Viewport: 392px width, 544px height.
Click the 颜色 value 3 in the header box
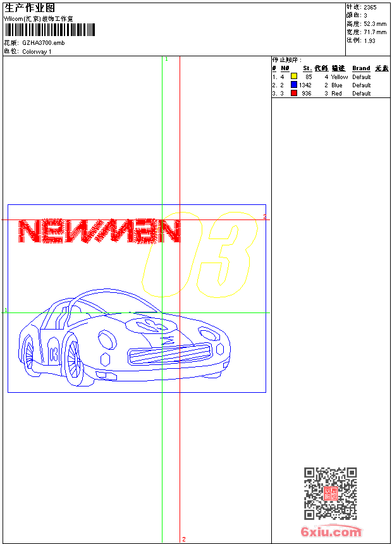coord(365,16)
